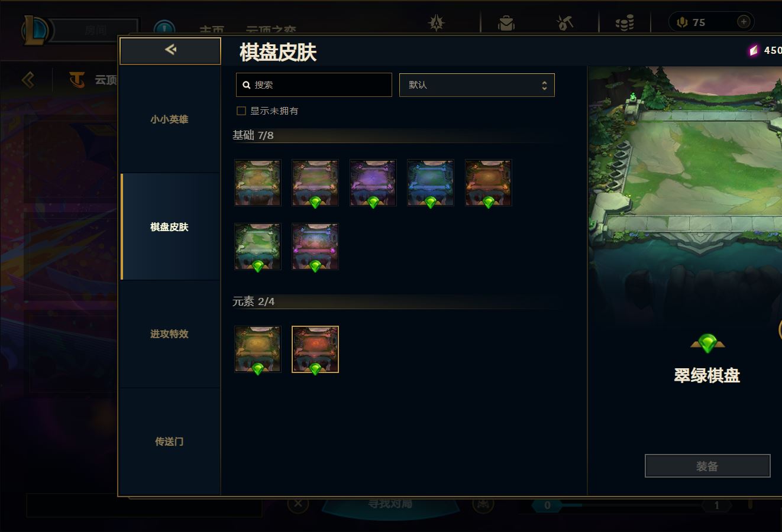Click the 装备 equip button
Viewport: 782px width, 532px height.
(707, 466)
